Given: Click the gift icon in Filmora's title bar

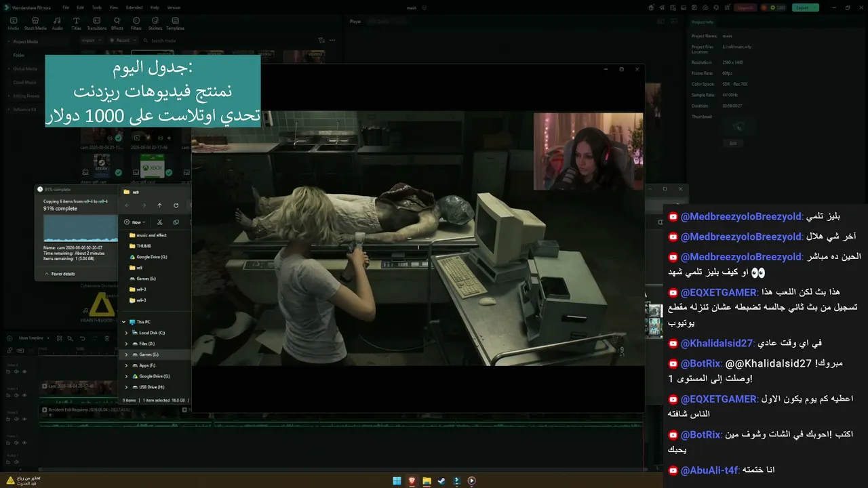Looking at the screenshot, I should [651, 7].
